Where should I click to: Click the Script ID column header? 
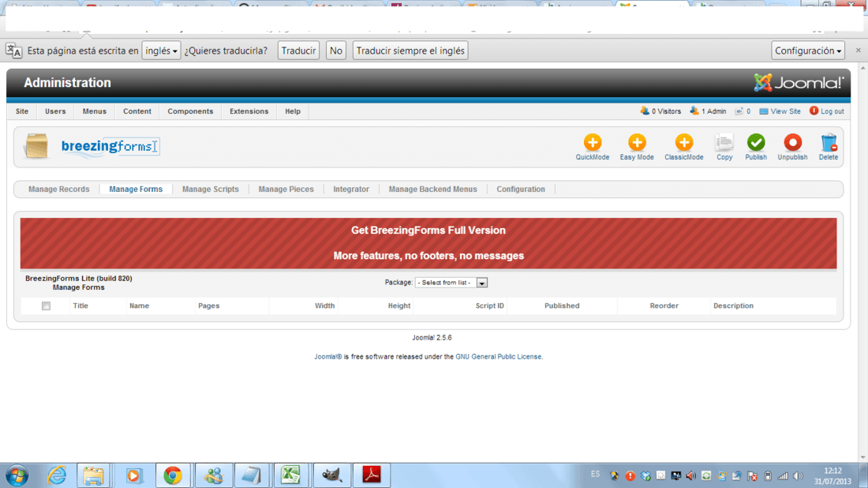pos(490,306)
